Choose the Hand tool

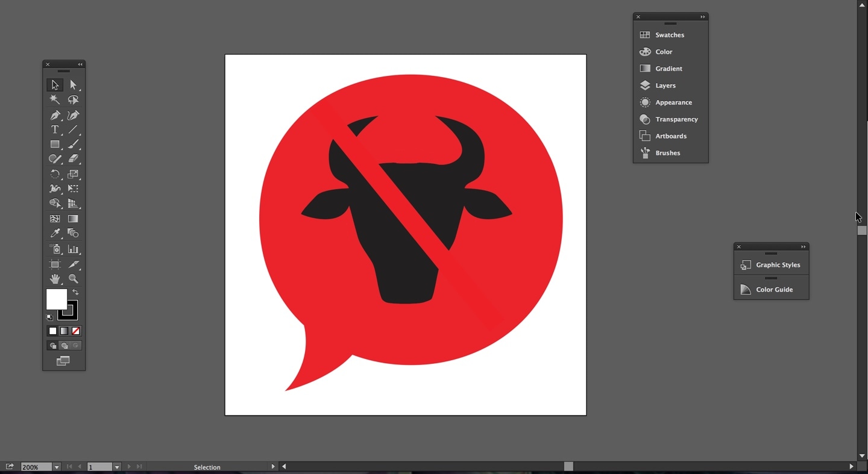point(55,279)
